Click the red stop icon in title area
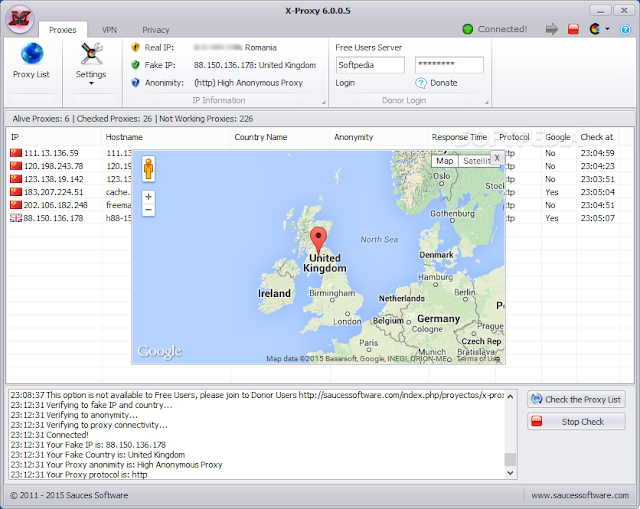The width and height of the screenshot is (640, 509). point(573,29)
